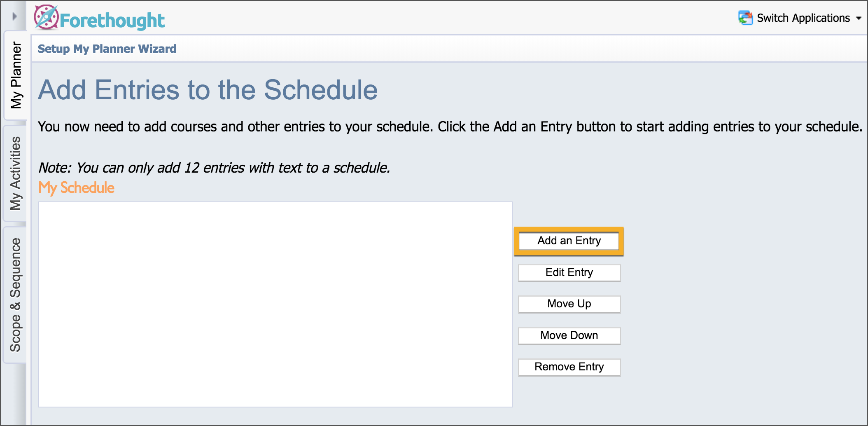The height and width of the screenshot is (426, 868).
Task: Click the Forethought wordmark text
Action: (112, 21)
